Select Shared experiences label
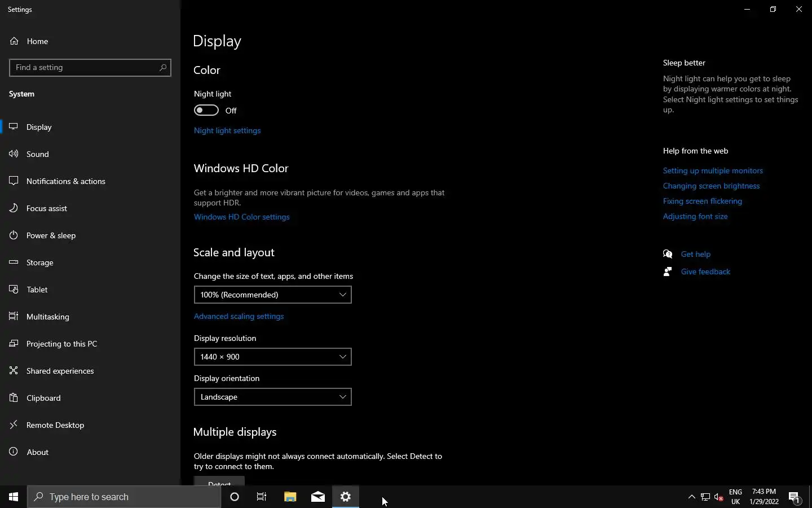This screenshot has width=812, height=508. [x=60, y=371]
